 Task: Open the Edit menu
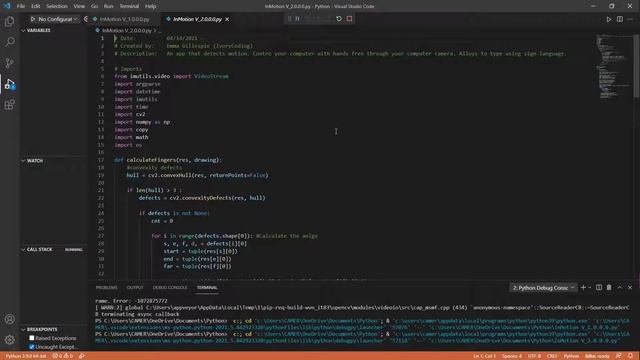pos(36,6)
